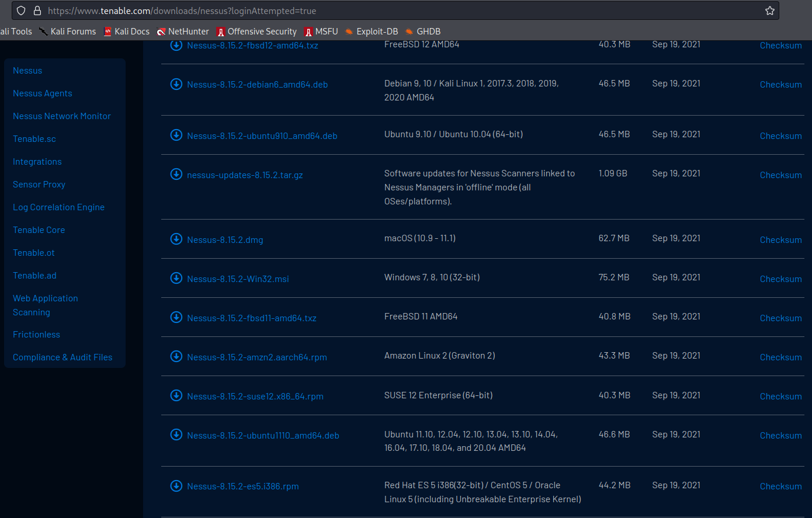Click download icon for Nessus-8.15.2-debian6_amd64.deb
Viewport: 812px width, 518px height.
(x=176, y=84)
